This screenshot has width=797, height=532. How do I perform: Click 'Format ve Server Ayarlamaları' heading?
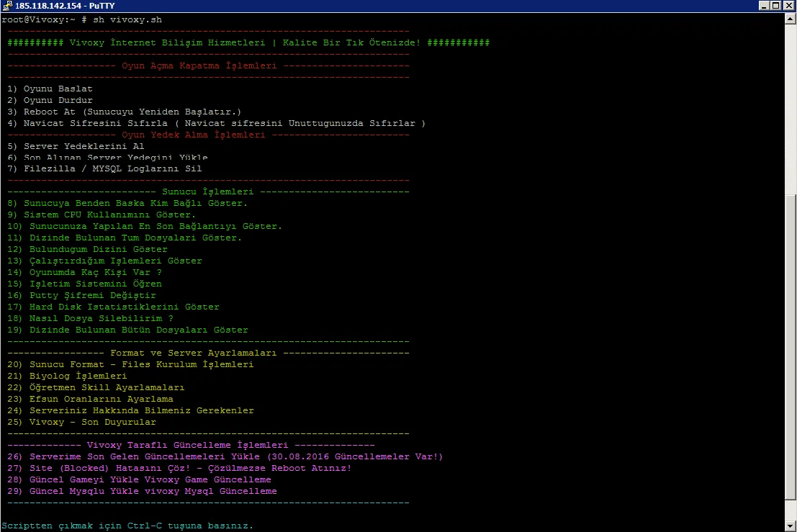pyautogui.click(x=193, y=353)
